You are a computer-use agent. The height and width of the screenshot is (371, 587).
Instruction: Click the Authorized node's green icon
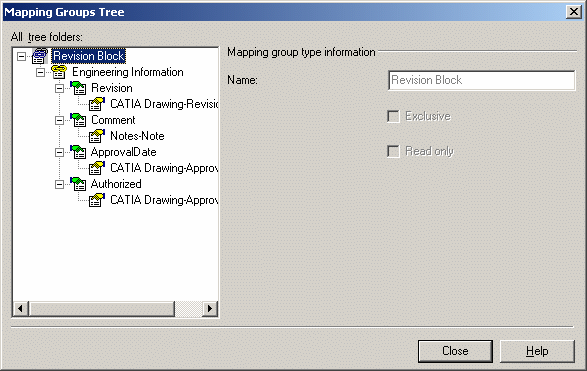[78, 184]
